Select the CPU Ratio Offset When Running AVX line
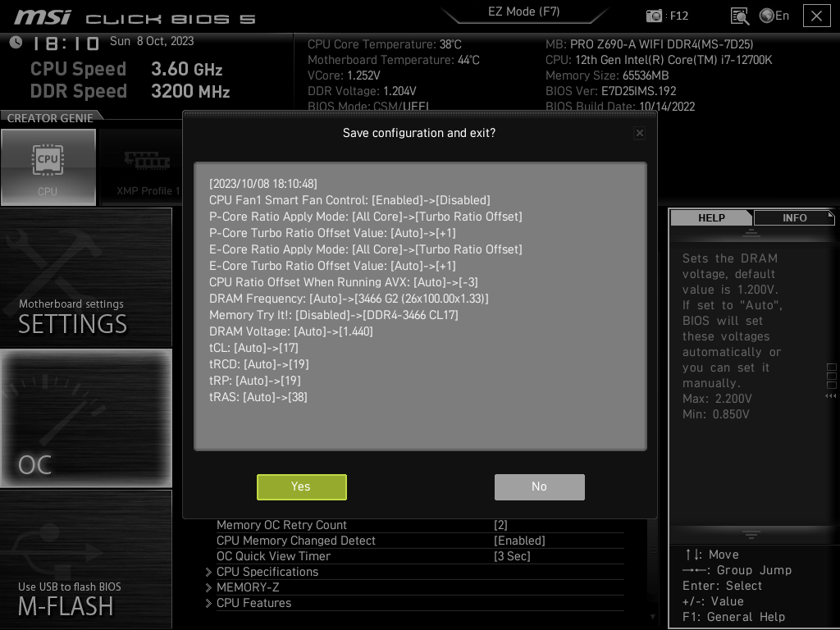 point(344,282)
